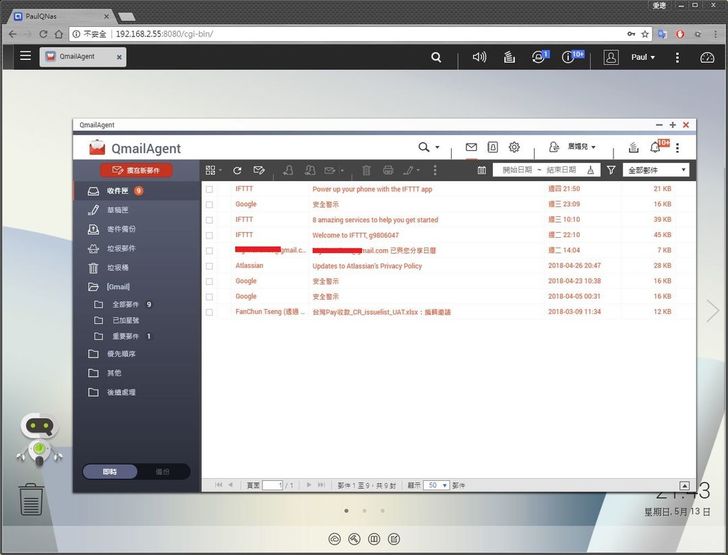The width and height of the screenshot is (728, 555).
Task: Select the instant mode toggle at sidebar bottom
Action: click(x=110, y=471)
